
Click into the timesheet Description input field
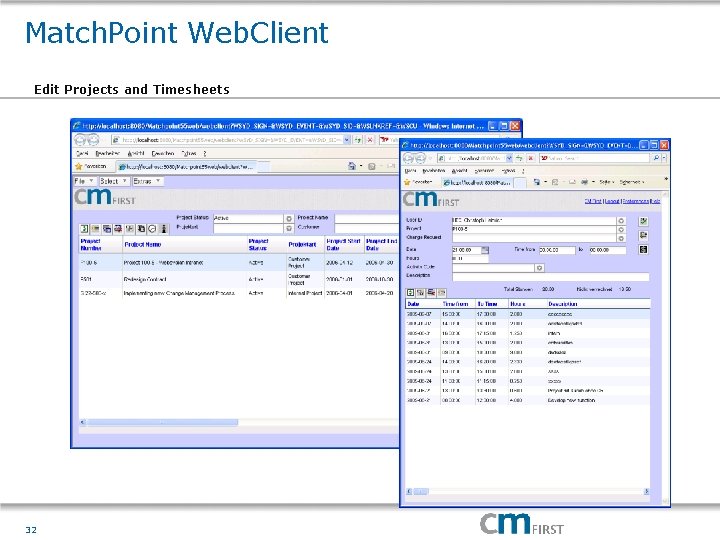(x=551, y=276)
